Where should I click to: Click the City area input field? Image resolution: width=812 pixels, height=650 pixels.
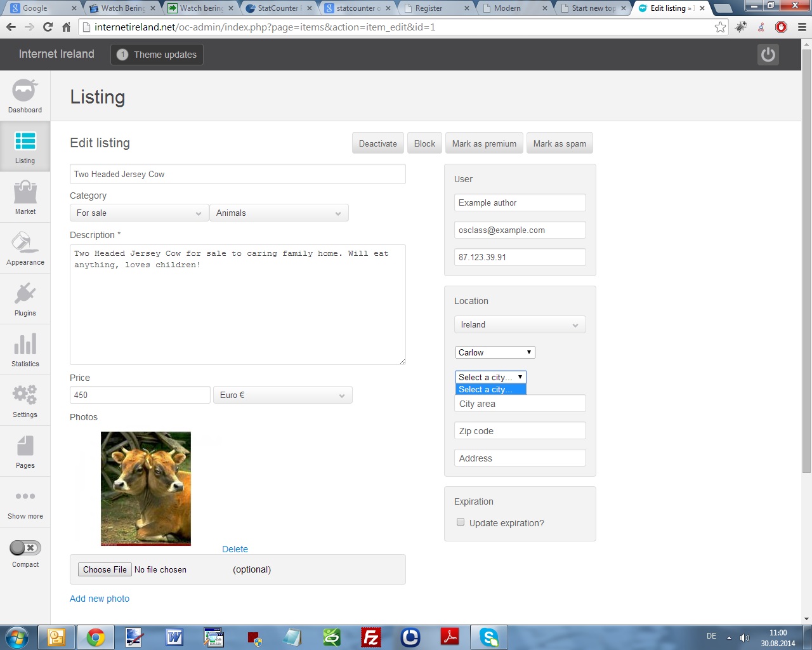pos(520,404)
